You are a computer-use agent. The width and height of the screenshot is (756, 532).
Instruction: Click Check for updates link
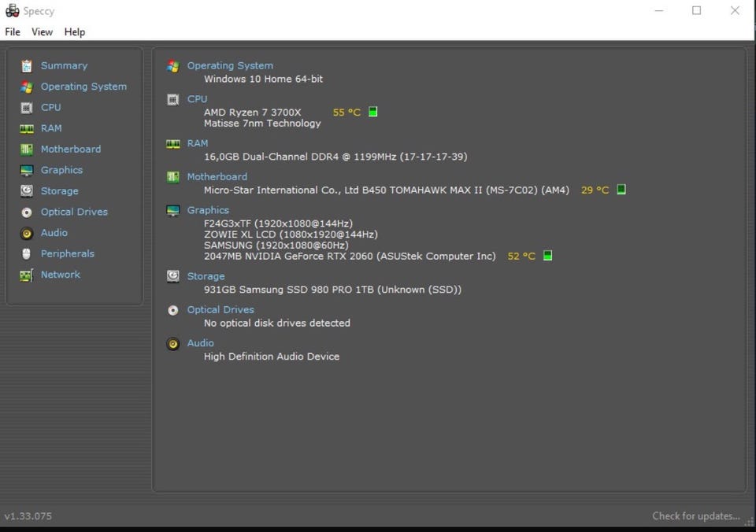click(x=696, y=516)
